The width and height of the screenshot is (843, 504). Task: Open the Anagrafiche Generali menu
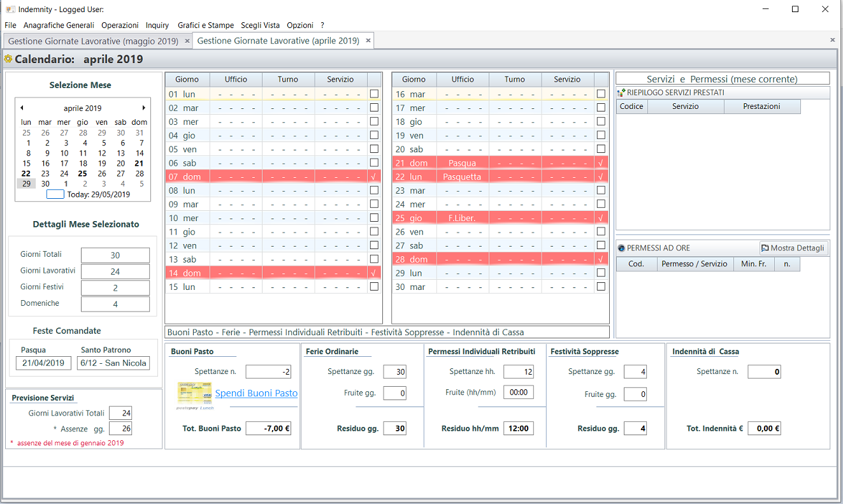click(59, 25)
